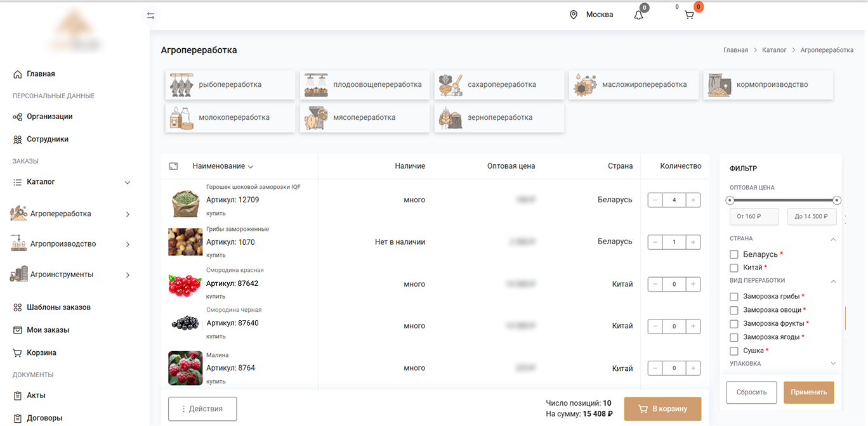Click the Москва location pin icon

[x=574, y=15]
